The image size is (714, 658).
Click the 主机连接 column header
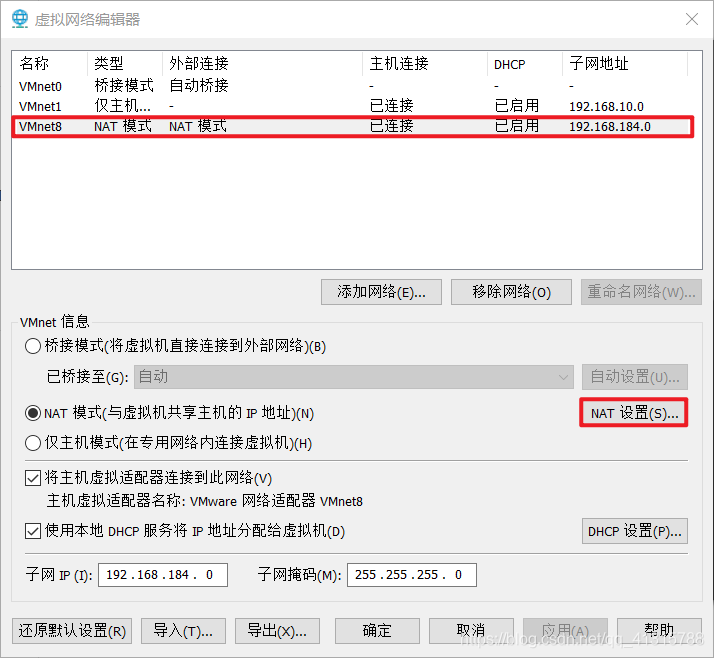(425, 64)
